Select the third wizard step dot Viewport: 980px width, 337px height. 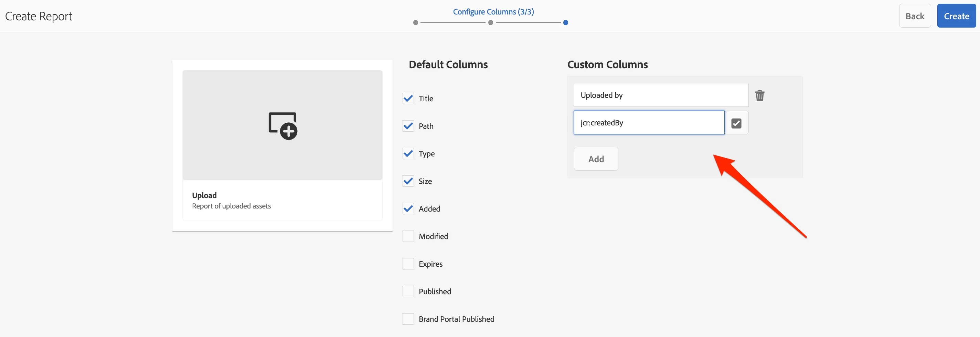[x=565, y=23]
